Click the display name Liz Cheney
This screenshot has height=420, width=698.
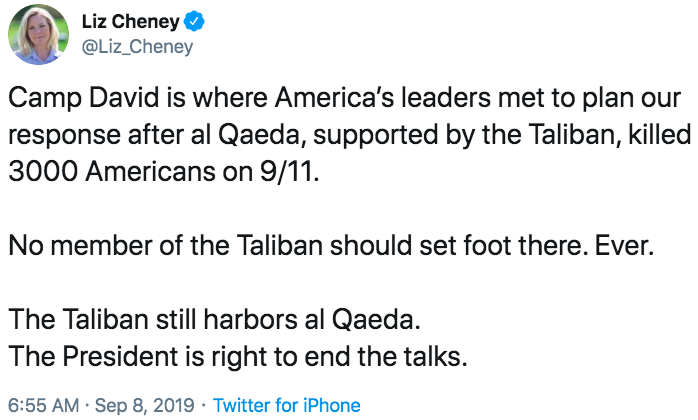130,21
